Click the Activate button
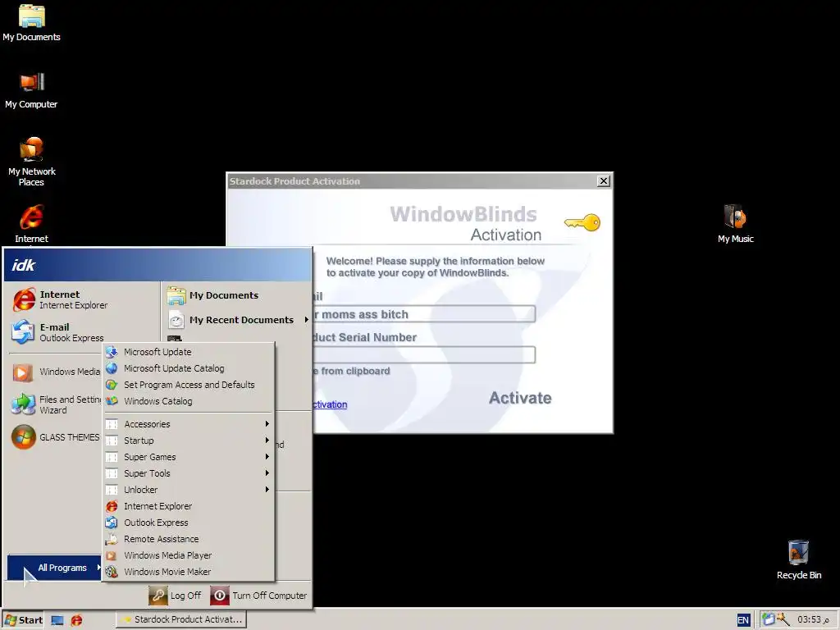Screen dimensions: 840x630 (519, 398)
